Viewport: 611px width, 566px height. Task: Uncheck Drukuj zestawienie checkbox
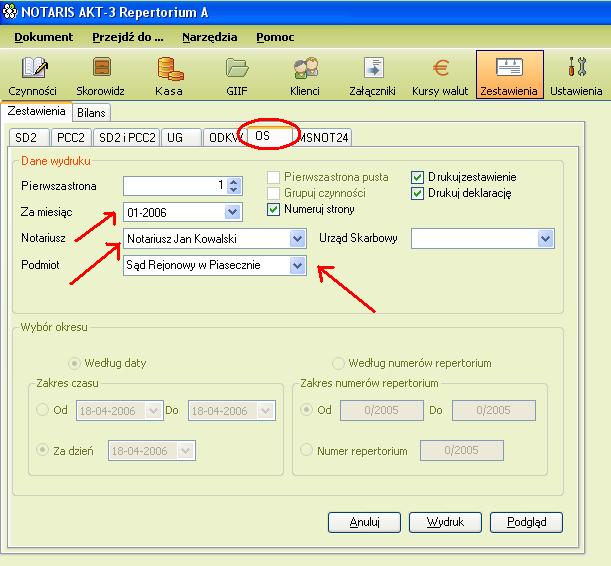point(417,177)
